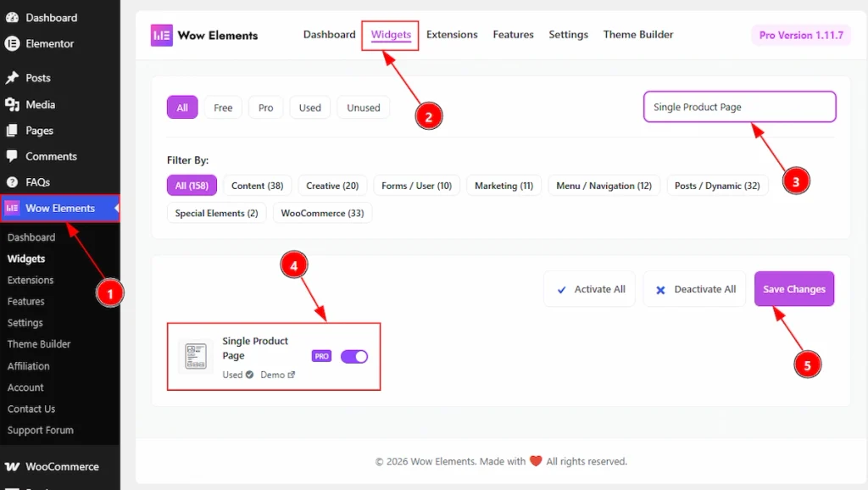
Task: Filter by Special Elements (2)
Action: [216, 213]
